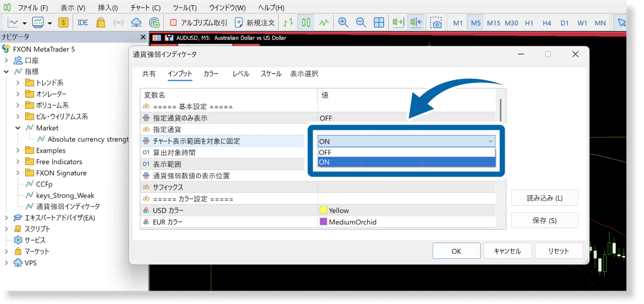Switch to the スケール tab
Screen dimensions: 644x304
271,74
